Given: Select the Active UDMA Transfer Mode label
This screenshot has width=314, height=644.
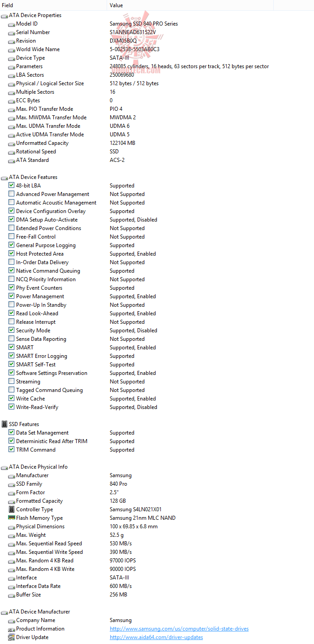Looking at the screenshot, I should coord(50,135).
